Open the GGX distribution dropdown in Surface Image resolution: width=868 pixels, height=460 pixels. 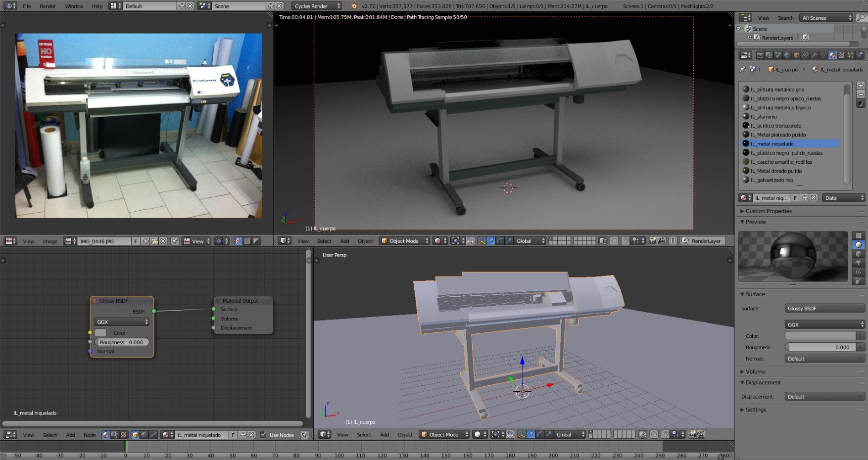[824, 324]
